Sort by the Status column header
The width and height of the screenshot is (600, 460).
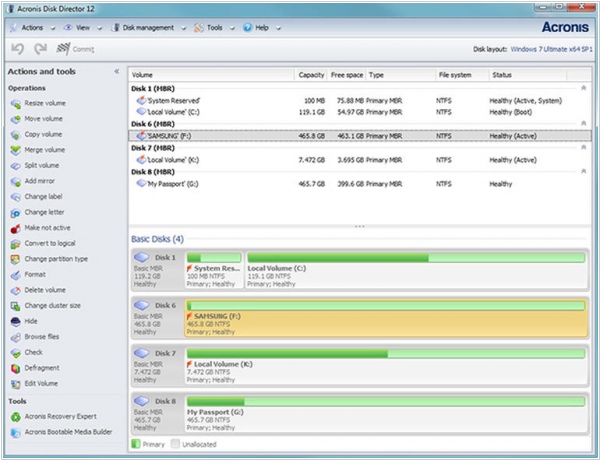528,75
